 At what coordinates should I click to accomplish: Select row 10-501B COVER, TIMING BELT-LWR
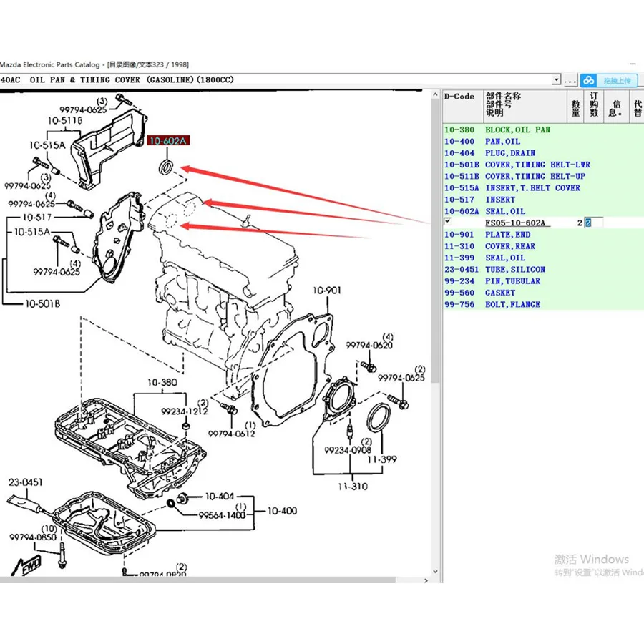pyautogui.click(x=543, y=165)
